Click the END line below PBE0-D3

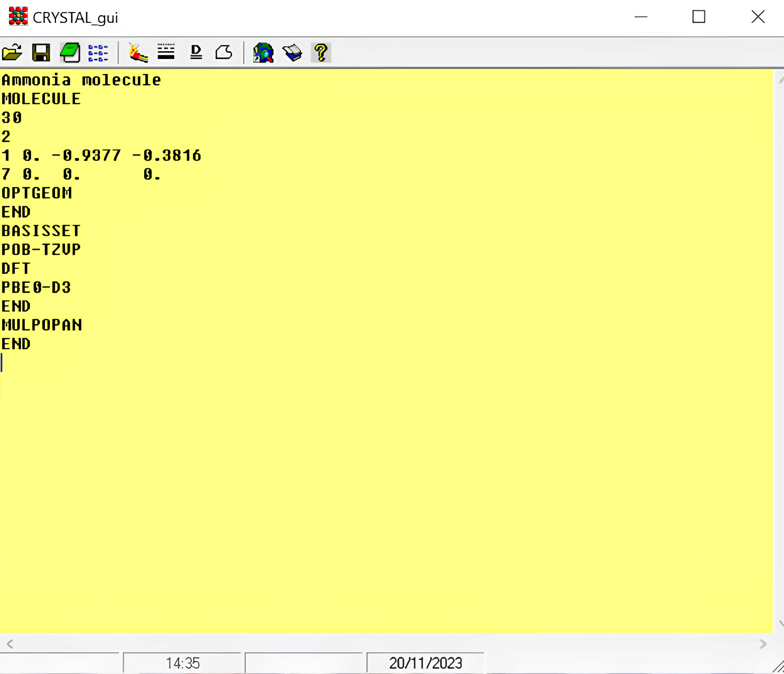click(x=16, y=306)
